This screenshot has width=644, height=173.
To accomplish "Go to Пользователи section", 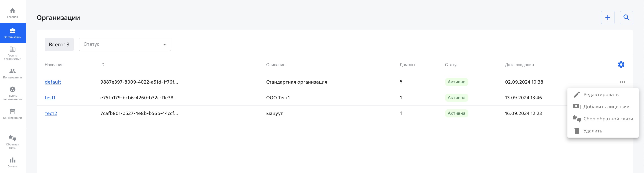I will click(x=13, y=74).
